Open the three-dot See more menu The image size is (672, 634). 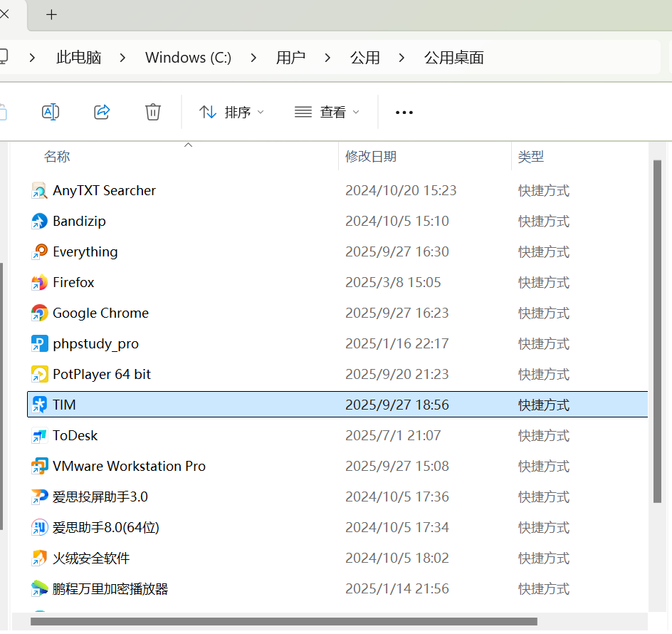click(x=404, y=113)
